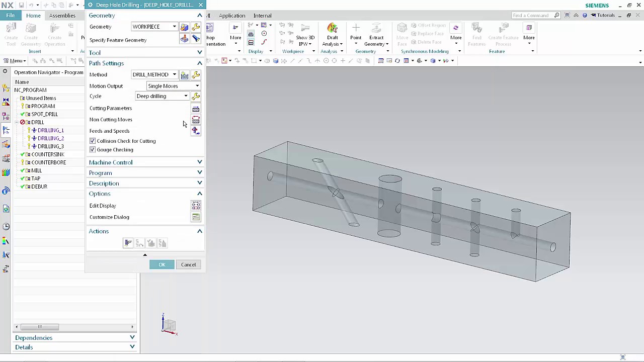
Task: Collapse the DRILL group in Operation Navigator
Action: pyautogui.click(x=17, y=122)
